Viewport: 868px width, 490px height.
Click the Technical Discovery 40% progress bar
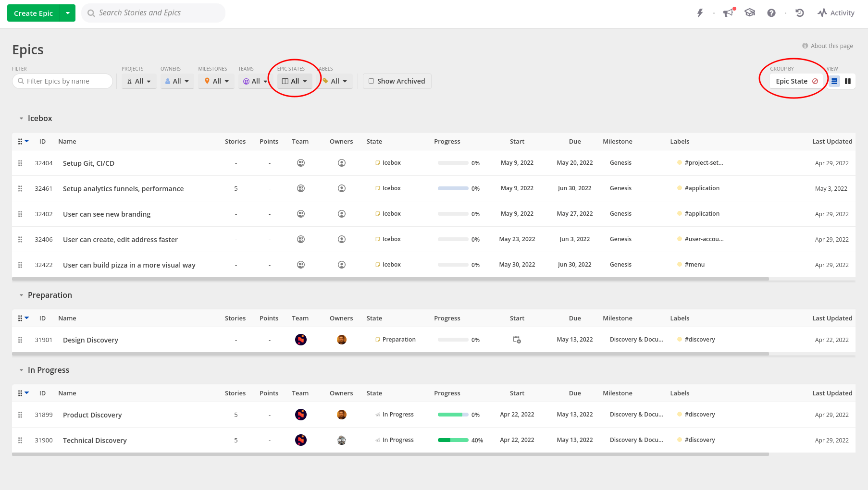tap(453, 440)
